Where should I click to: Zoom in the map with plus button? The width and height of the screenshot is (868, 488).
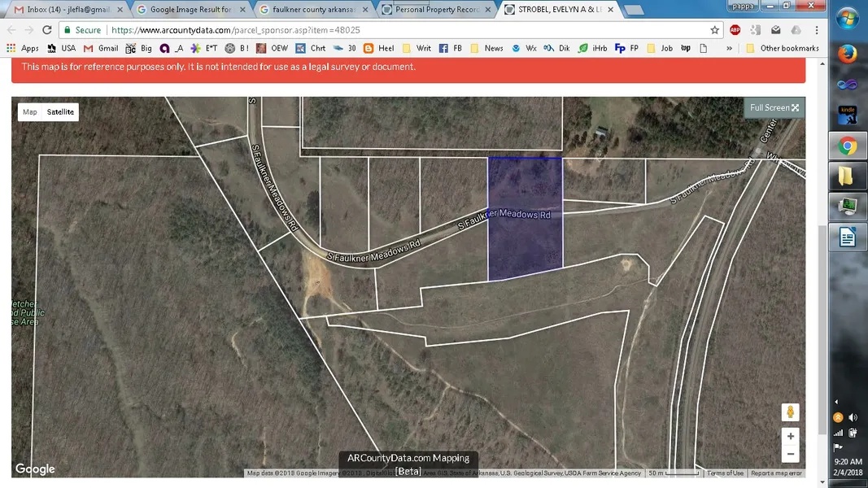pyautogui.click(x=790, y=437)
